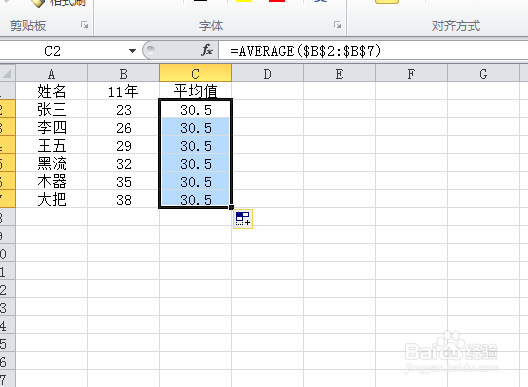The height and width of the screenshot is (387, 528).
Task: Select the row header of 王五 row
Action: click(x=7, y=145)
